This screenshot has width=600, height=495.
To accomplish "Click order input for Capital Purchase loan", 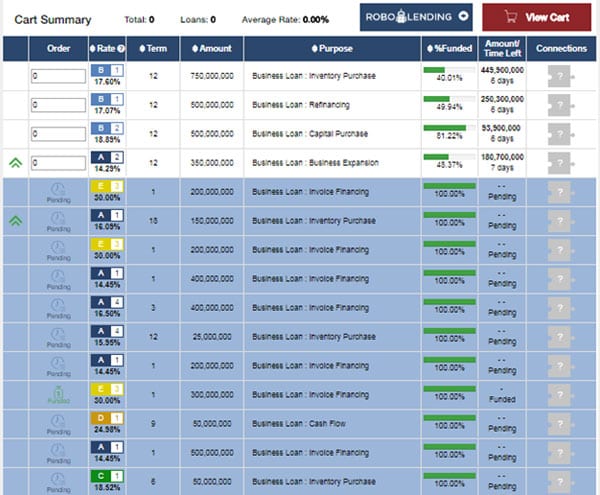I will [x=58, y=134].
